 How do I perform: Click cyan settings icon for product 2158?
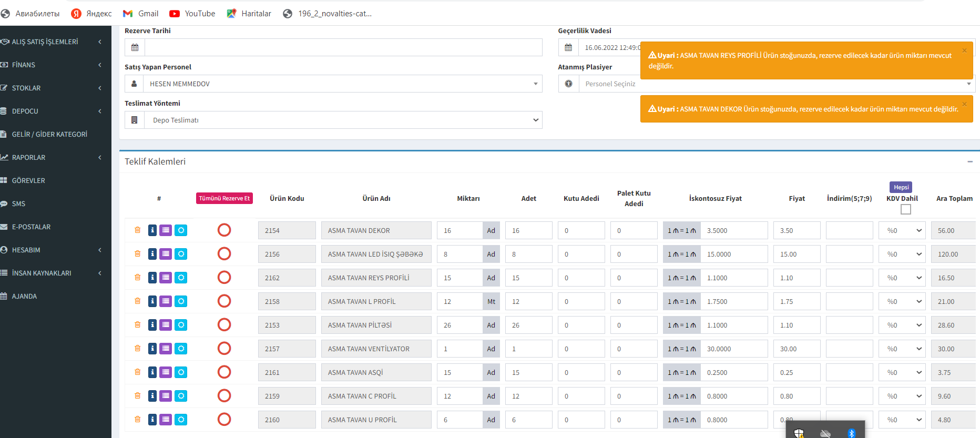(181, 301)
